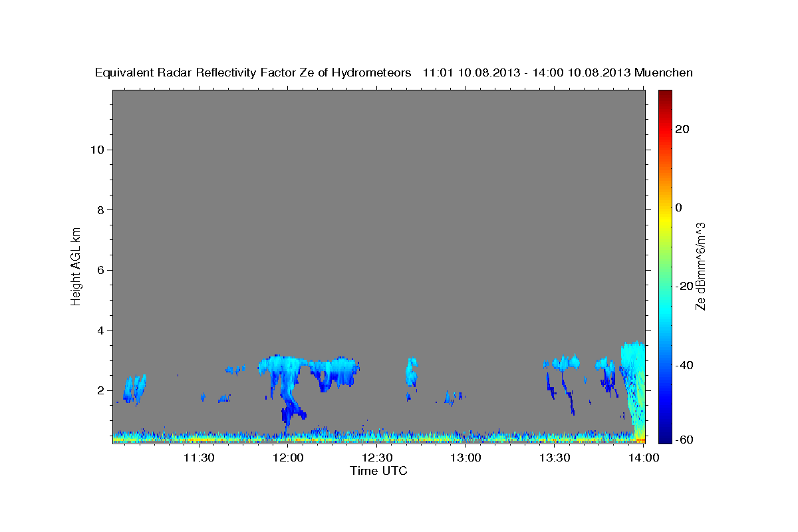798x532 pixels.
Task: Click the station name 'Muenchen' in the title
Action: click(664, 73)
